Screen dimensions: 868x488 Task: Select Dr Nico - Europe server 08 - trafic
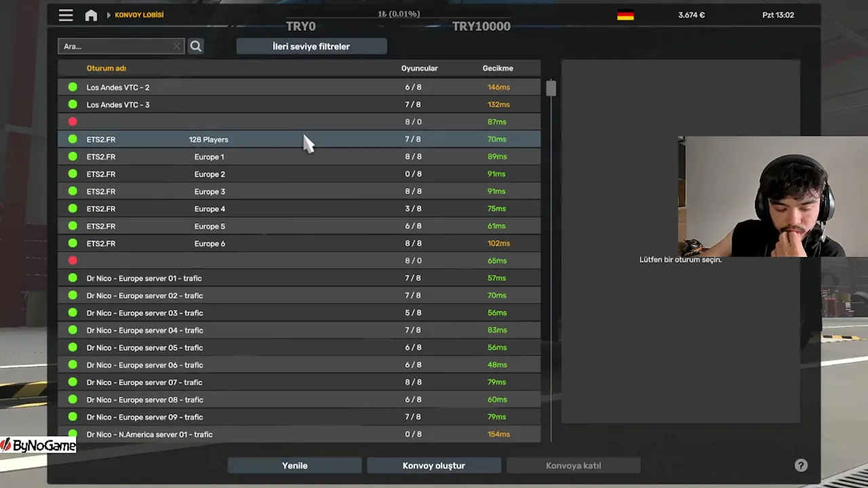[299, 399]
